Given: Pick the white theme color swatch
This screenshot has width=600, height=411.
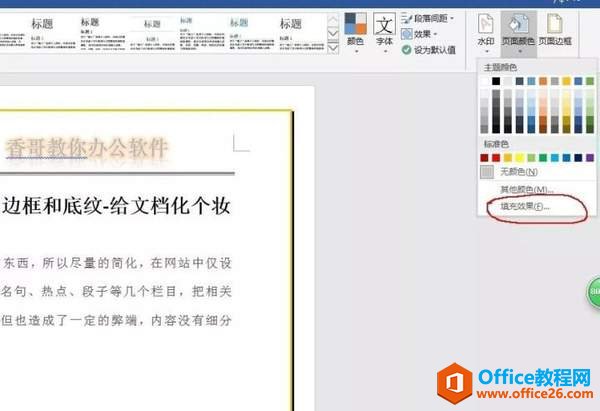Looking at the screenshot, I should point(484,81).
